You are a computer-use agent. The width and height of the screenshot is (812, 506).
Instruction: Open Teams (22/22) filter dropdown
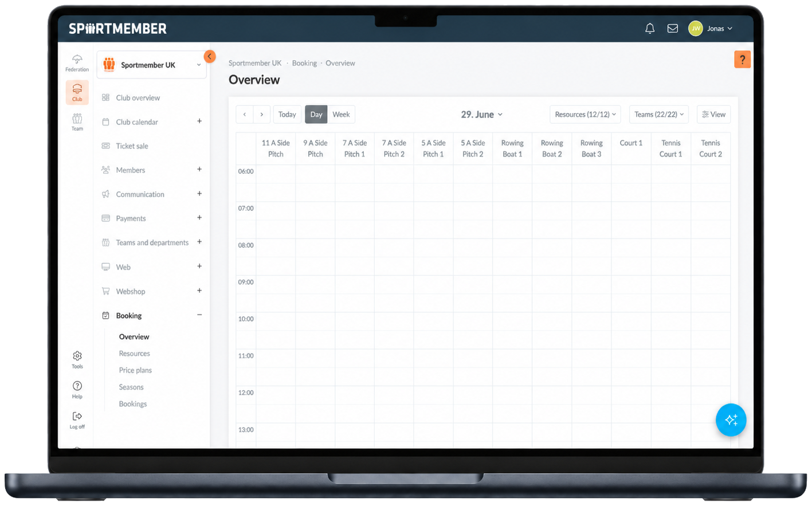coord(659,114)
